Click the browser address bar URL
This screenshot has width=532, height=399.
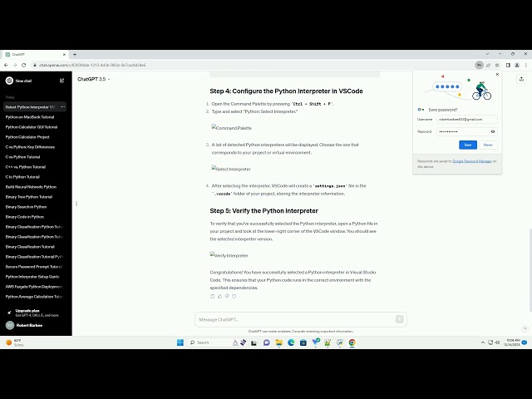pyautogui.click(x=92, y=65)
